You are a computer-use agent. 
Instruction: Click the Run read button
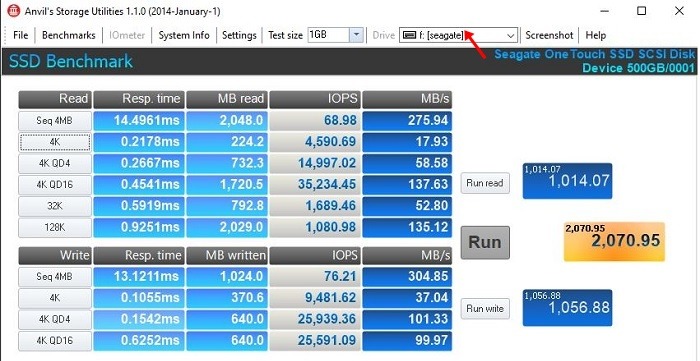[x=485, y=183]
